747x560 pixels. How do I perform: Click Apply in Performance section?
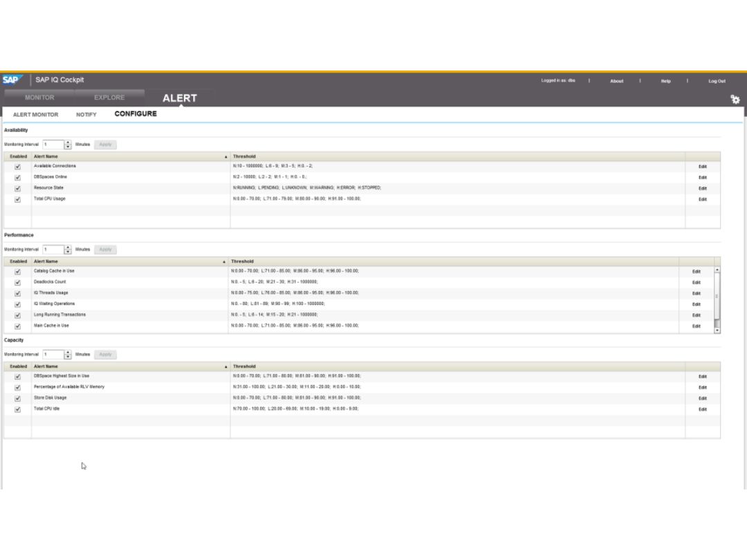click(x=105, y=250)
